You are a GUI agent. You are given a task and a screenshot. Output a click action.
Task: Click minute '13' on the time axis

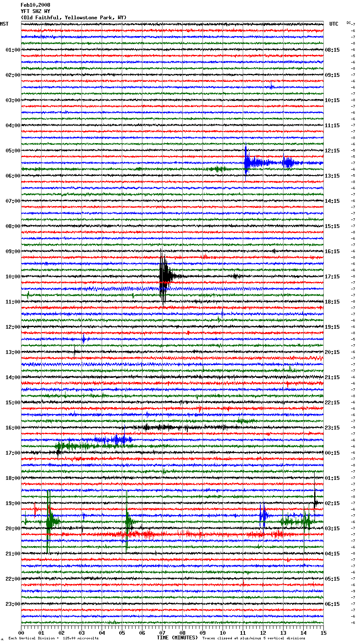click(x=283, y=633)
